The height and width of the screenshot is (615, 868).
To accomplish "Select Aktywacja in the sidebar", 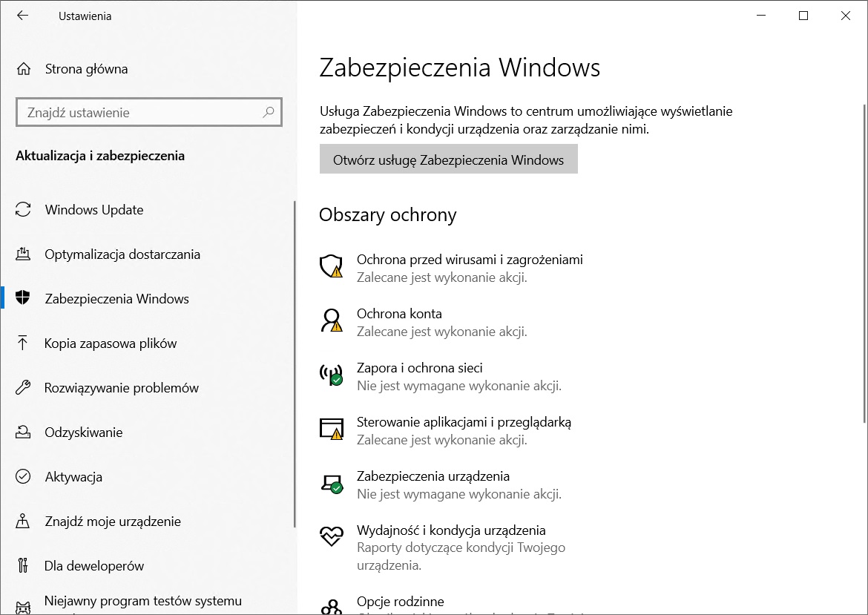I will [73, 477].
